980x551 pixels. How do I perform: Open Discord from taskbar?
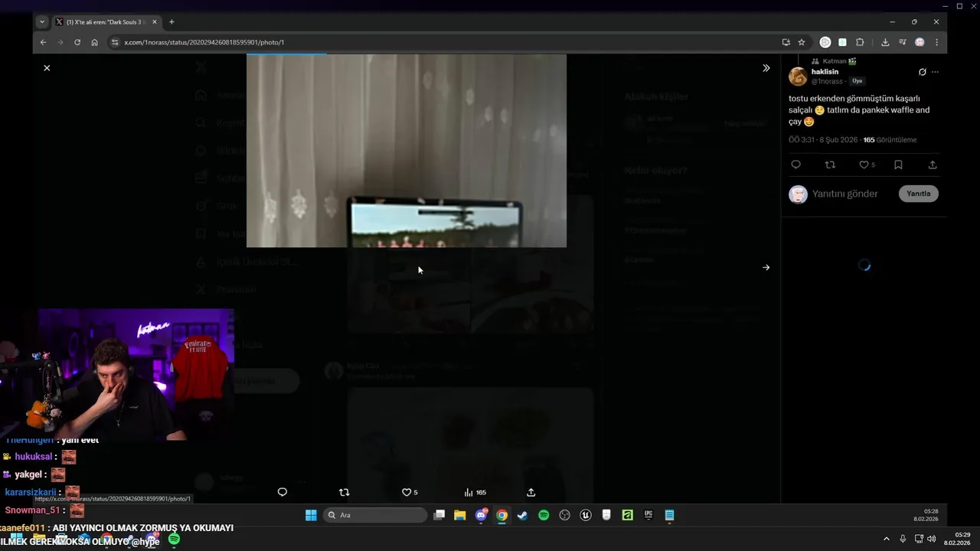pos(481,515)
